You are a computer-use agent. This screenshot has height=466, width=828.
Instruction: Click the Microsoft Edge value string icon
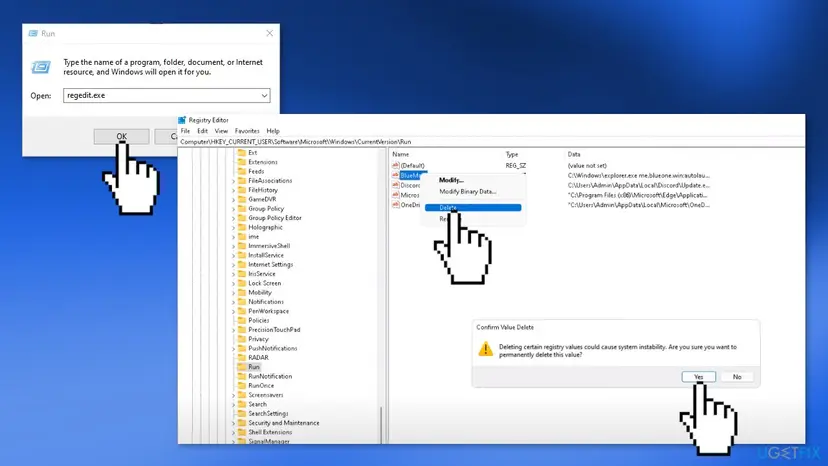396,195
